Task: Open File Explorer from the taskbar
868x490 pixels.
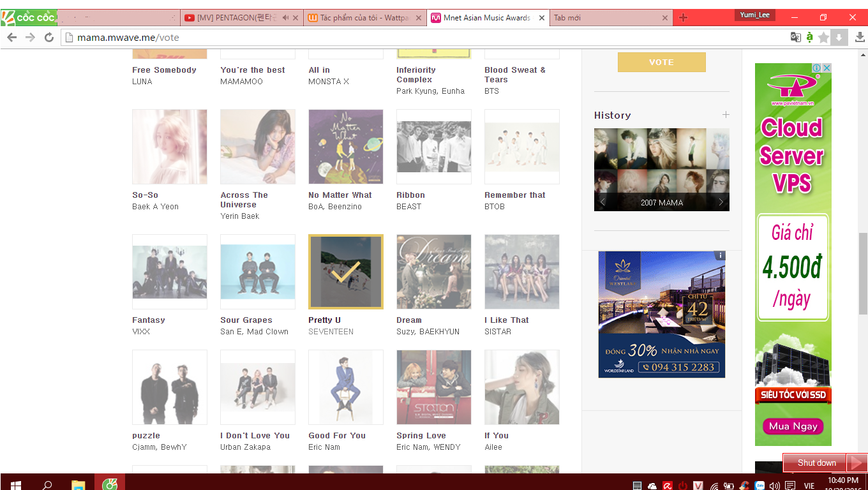Action: pyautogui.click(x=78, y=485)
